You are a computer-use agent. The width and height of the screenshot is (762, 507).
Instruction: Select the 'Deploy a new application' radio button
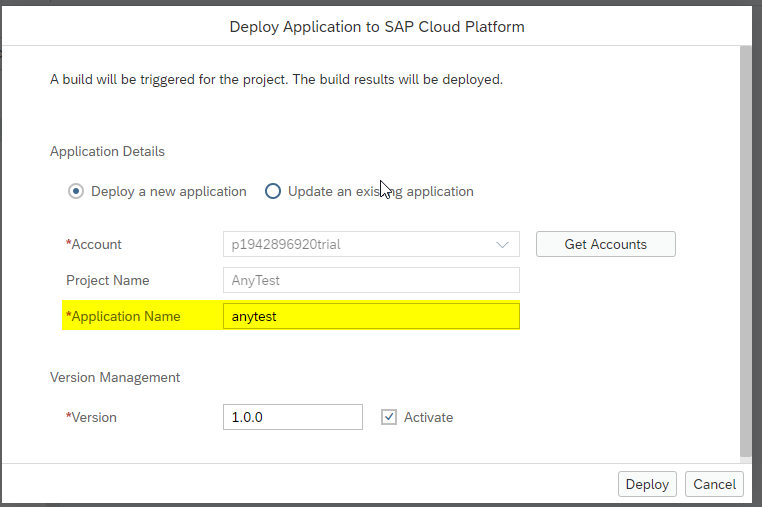pyautogui.click(x=75, y=191)
